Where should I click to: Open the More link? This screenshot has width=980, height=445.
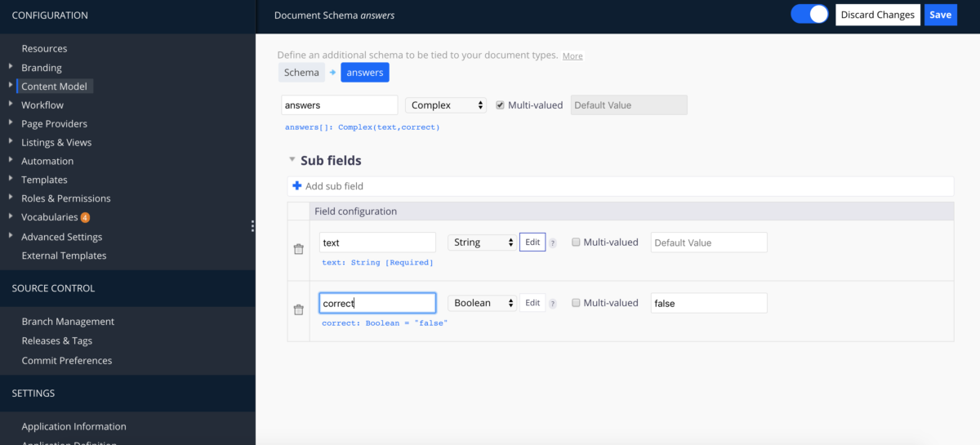[x=572, y=56]
